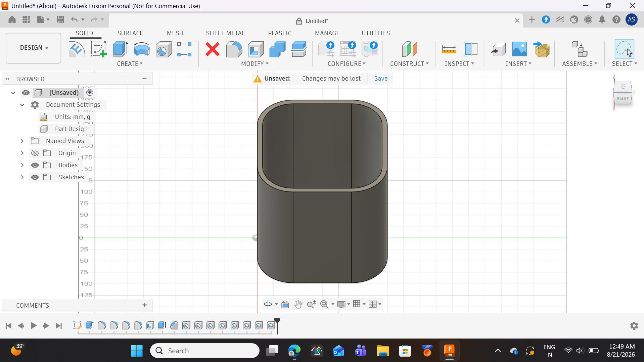Select the Joint assemble icon
This screenshot has width=644, height=362.
coord(579,49)
